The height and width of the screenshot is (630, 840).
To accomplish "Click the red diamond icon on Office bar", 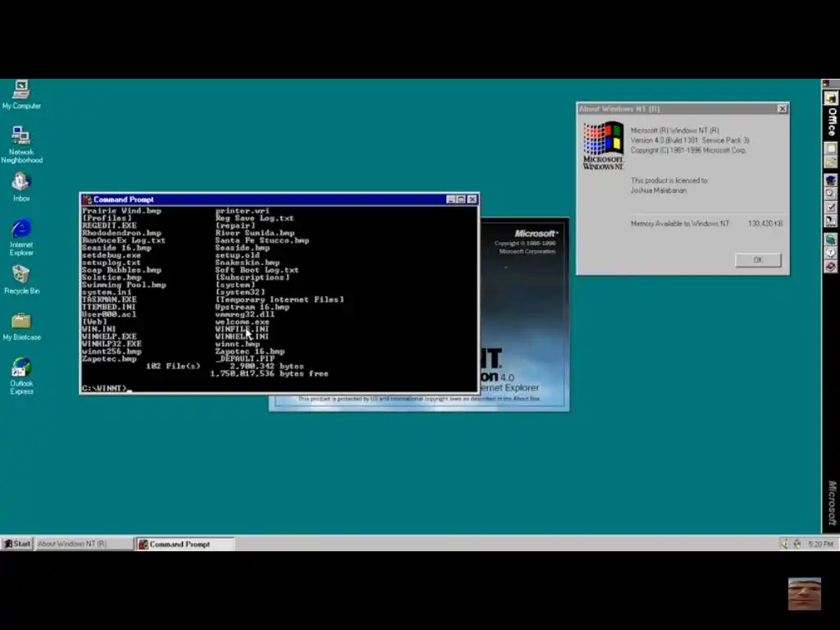I will coord(831,267).
